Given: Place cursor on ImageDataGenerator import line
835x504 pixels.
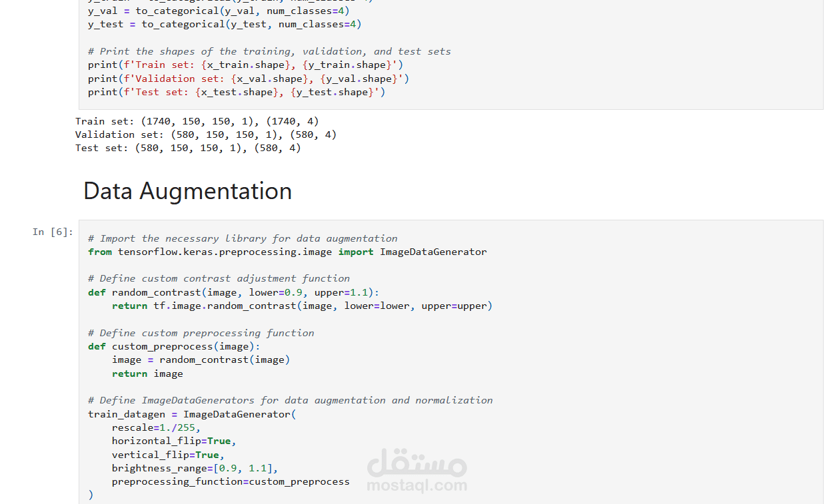Looking at the screenshot, I should point(287,252).
